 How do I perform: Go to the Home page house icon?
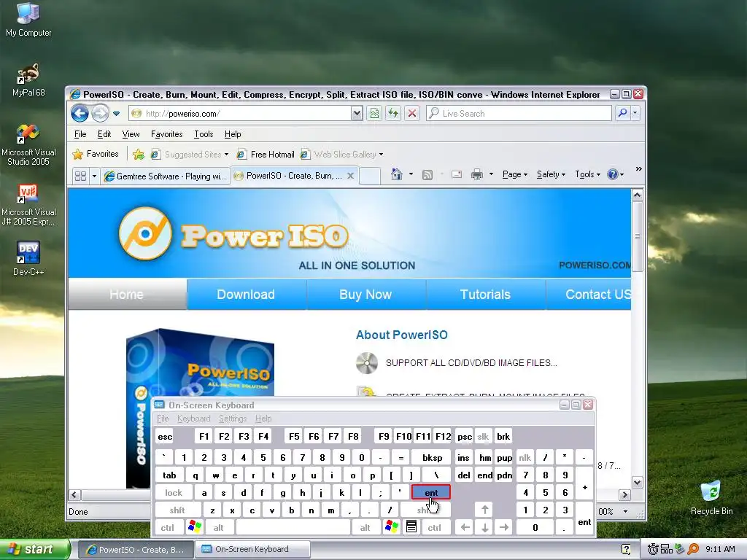click(396, 174)
